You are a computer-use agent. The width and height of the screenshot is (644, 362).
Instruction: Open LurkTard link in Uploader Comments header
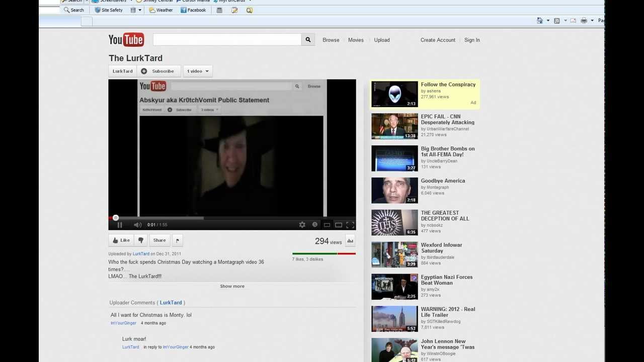pos(171,303)
